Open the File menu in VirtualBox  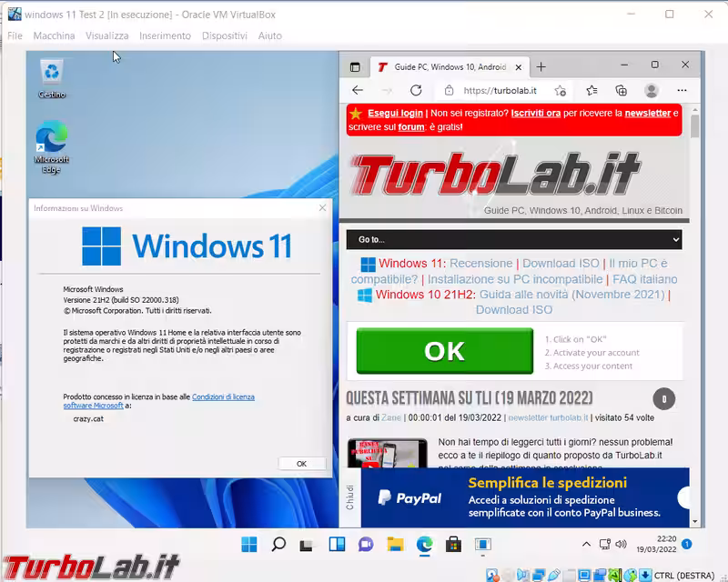pos(15,35)
